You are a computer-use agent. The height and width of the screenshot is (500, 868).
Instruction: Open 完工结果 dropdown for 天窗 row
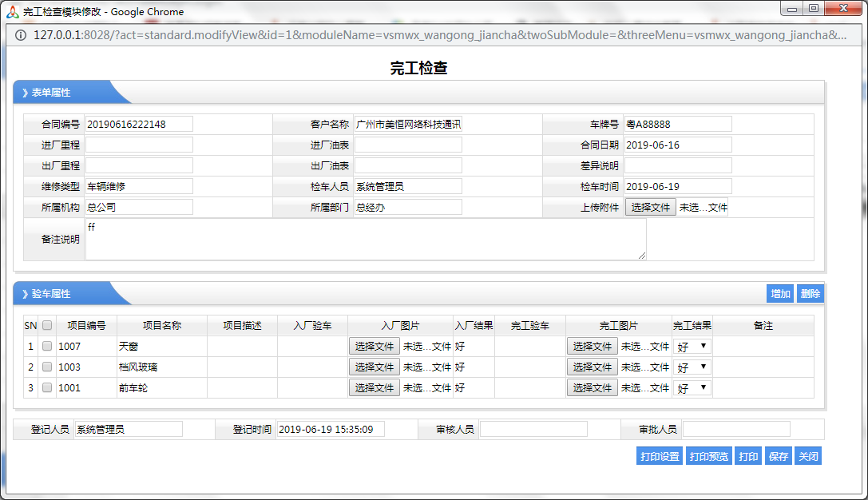(x=692, y=347)
